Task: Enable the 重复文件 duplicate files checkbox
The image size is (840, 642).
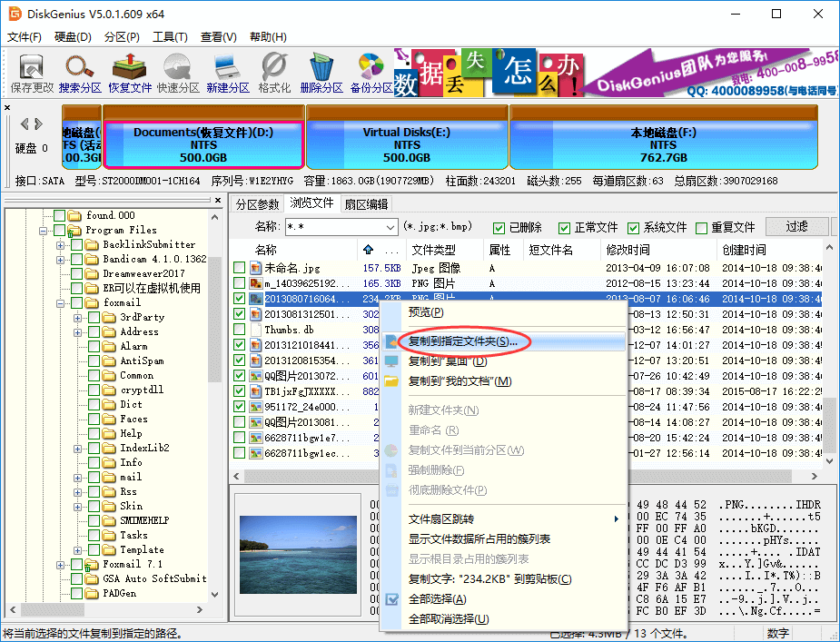Action: click(x=701, y=228)
